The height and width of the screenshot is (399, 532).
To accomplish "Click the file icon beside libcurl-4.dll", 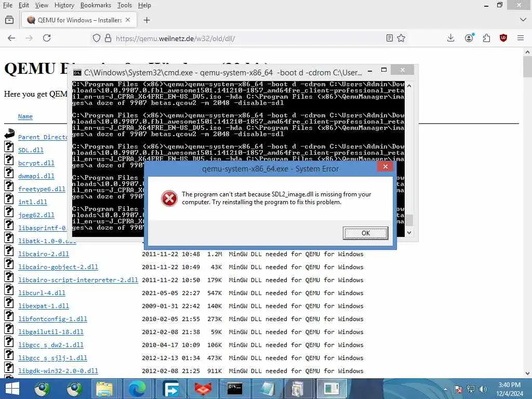I will pos(9,289).
